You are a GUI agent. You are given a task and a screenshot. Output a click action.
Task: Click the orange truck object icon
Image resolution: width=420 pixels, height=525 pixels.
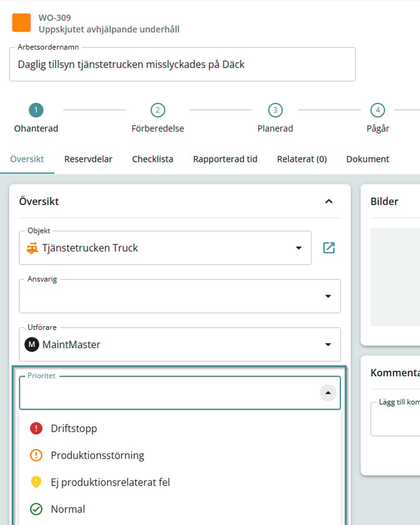click(32, 248)
